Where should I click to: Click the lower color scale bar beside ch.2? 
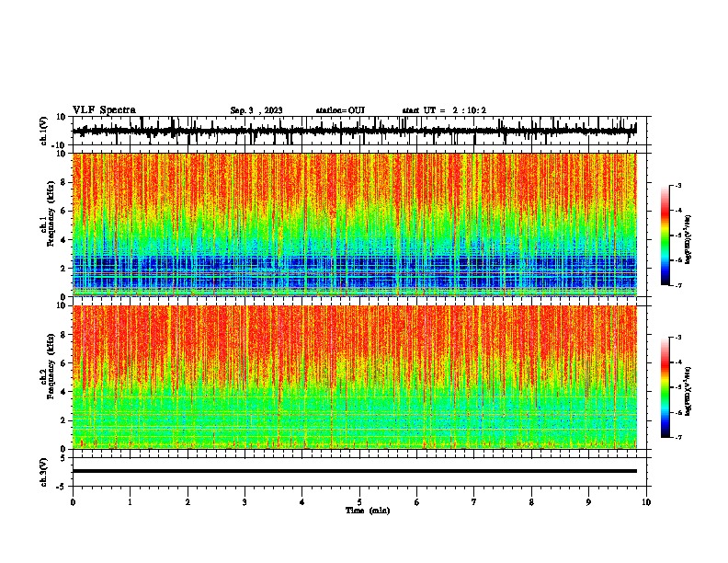click(665, 387)
